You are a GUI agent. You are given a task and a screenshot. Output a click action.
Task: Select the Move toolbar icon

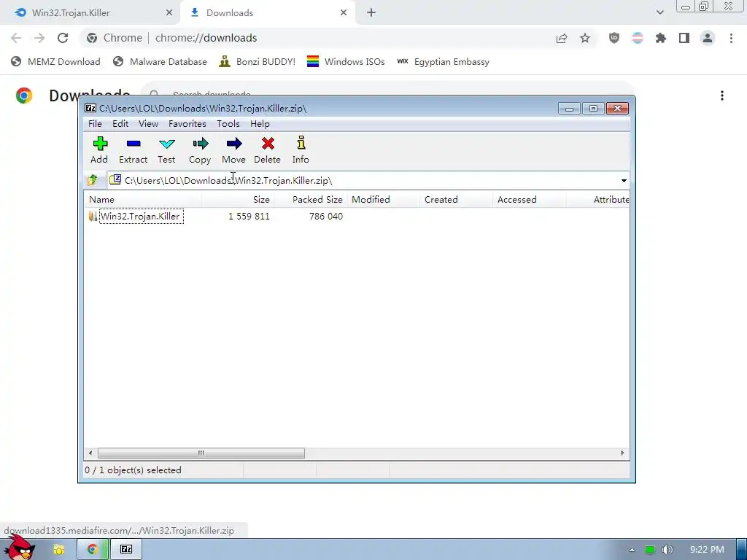[233, 149]
